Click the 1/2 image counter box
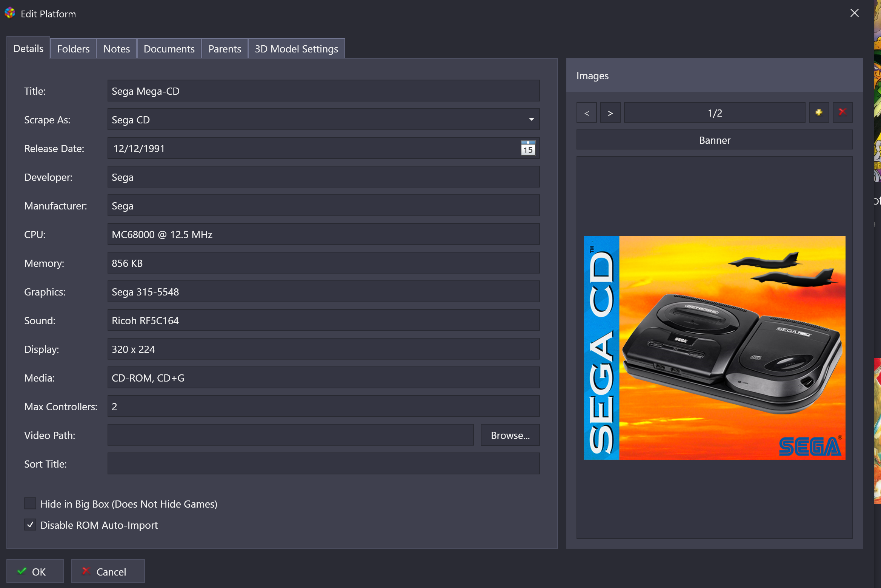Image resolution: width=881 pixels, height=588 pixels. pos(714,113)
